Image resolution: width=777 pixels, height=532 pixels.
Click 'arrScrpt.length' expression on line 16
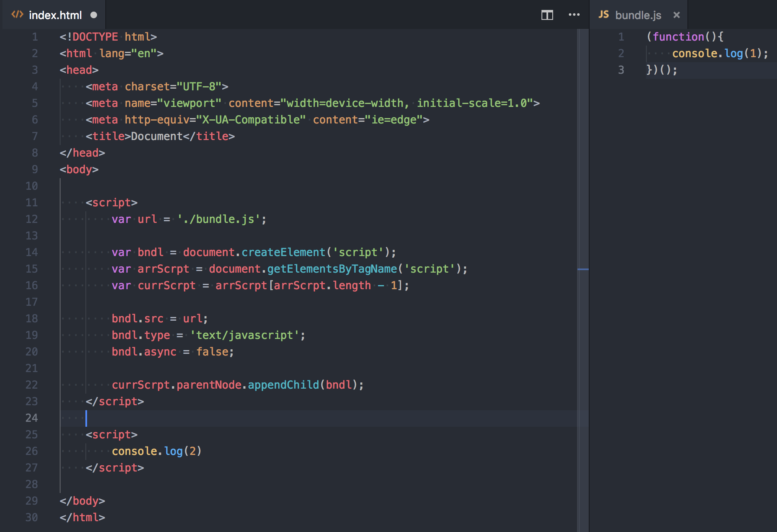click(x=322, y=285)
